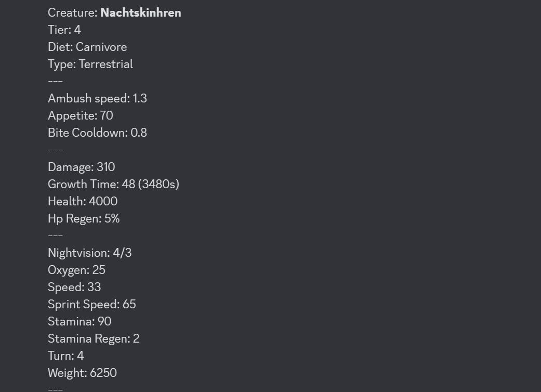Click the Type: Terrestrial line
The image size is (541, 392).
point(90,64)
